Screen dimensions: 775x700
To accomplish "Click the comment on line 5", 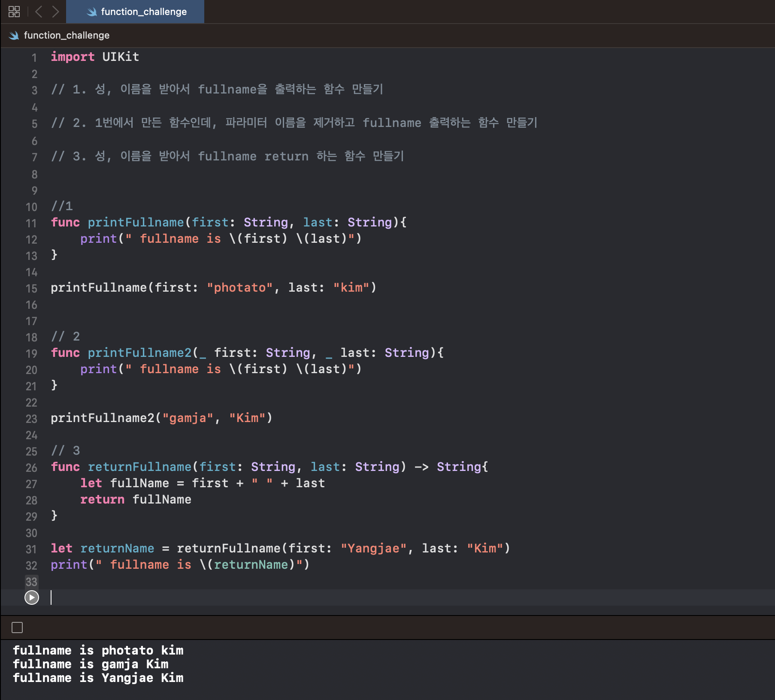I will [294, 123].
